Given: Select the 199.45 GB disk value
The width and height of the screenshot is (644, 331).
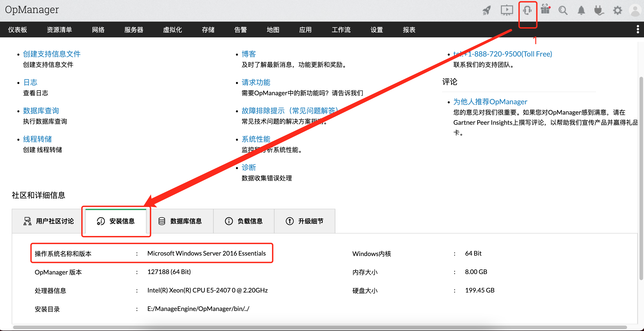Looking at the screenshot, I should pos(480,290).
